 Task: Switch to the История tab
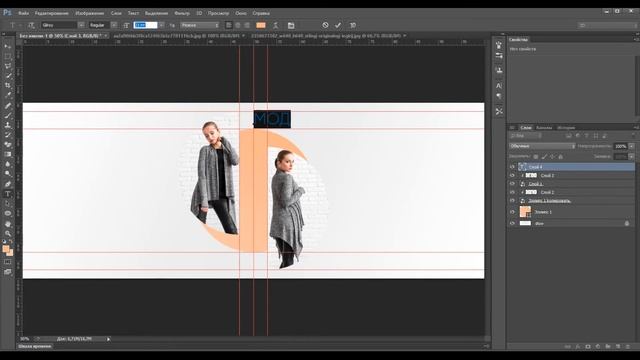(566, 128)
